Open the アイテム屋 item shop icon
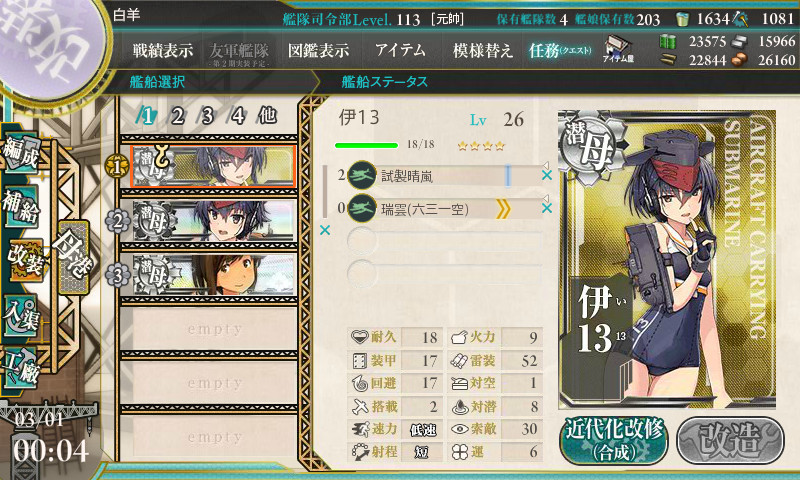The image size is (800, 480). tap(618, 49)
